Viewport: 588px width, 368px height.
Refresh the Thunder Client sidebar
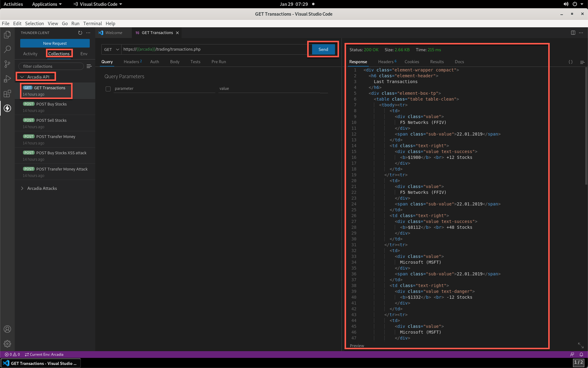[x=80, y=33]
